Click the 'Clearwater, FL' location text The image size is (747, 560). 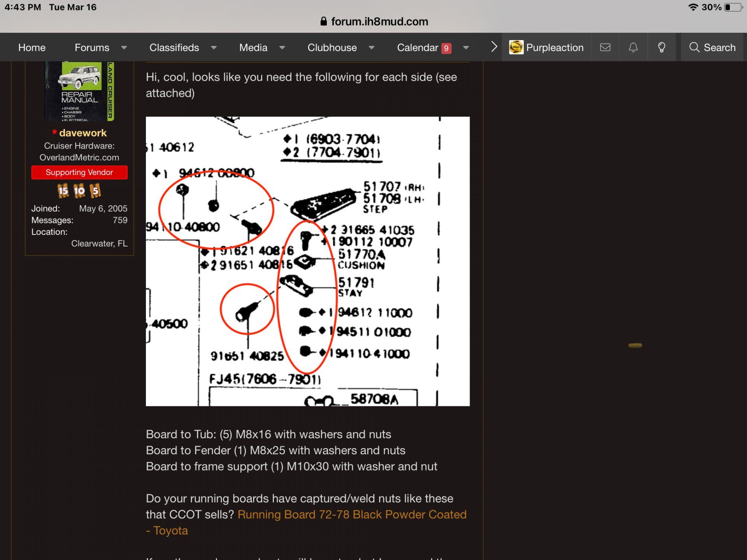click(x=99, y=243)
